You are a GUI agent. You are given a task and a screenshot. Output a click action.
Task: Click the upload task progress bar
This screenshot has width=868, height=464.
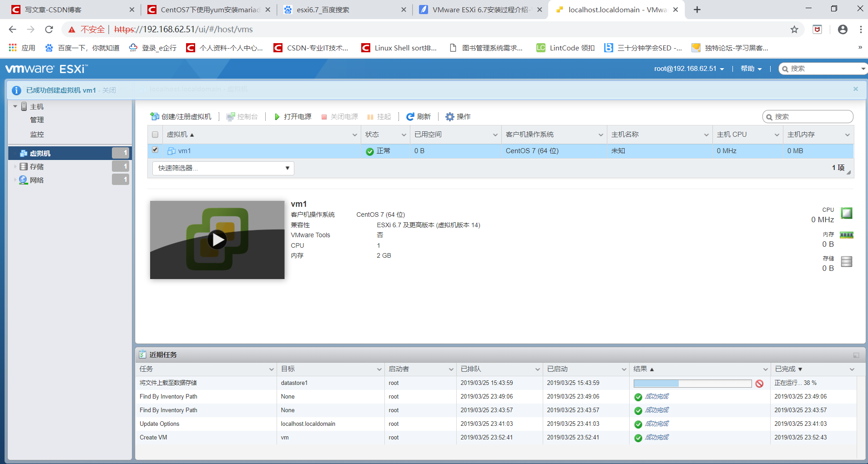point(692,384)
